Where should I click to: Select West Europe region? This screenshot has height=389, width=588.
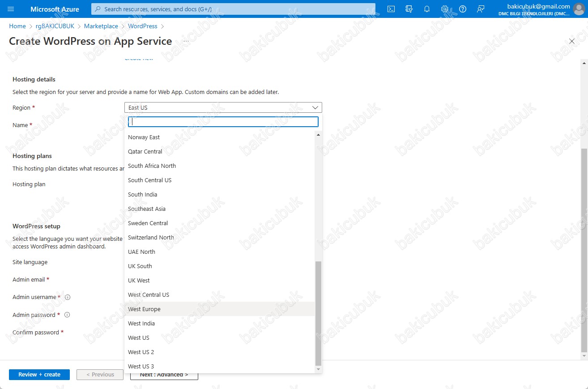point(220,309)
